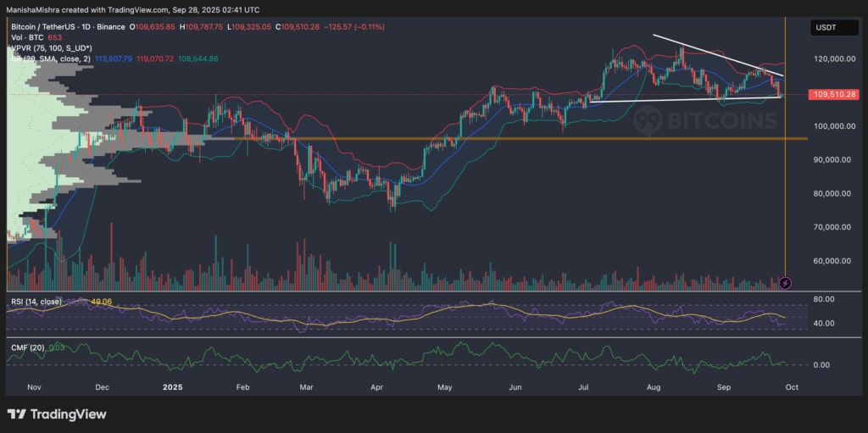Click the 2025 marker on time axis

(172, 386)
